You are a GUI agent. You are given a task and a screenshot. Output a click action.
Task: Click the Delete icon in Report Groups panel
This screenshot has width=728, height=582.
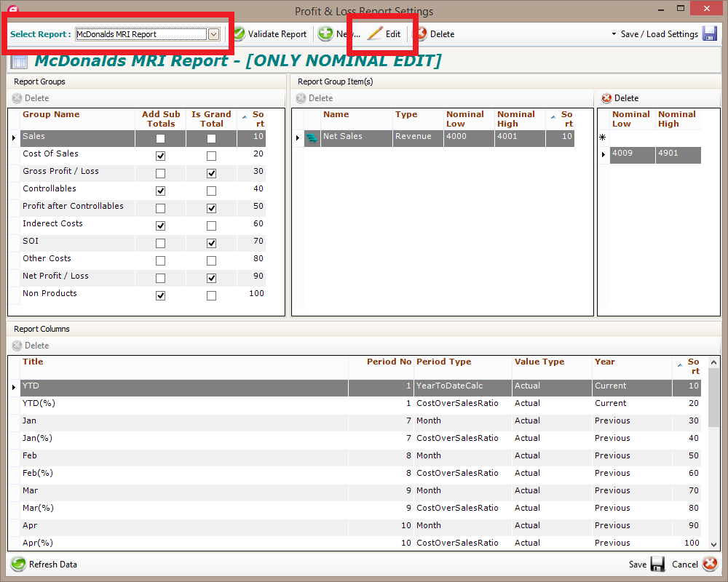tap(17, 98)
